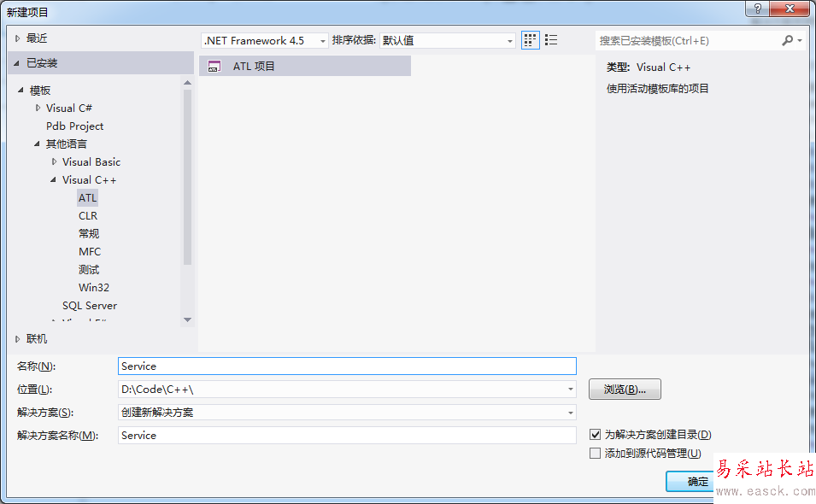Select the CLR category
The height and width of the screenshot is (504, 816).
pyautogui.click(x=88, y=216)
